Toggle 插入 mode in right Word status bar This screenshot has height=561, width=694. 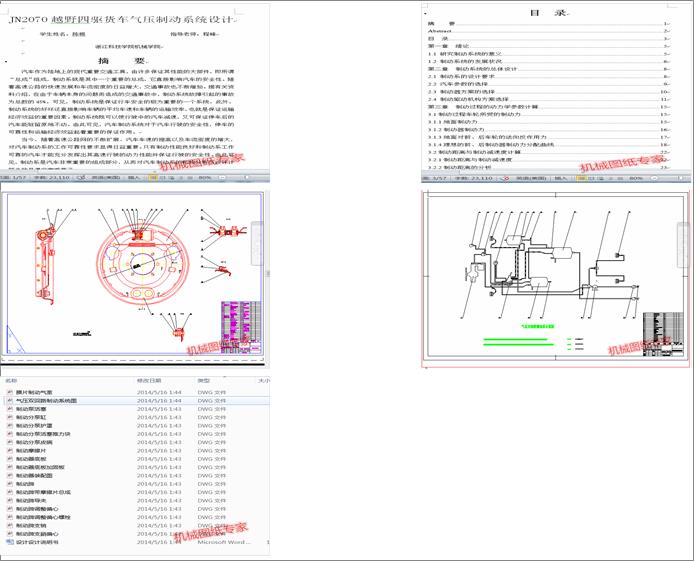point(560,178)
